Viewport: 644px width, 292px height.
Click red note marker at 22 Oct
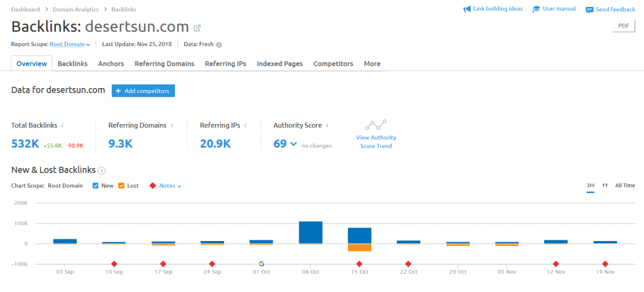pos(408,264)
